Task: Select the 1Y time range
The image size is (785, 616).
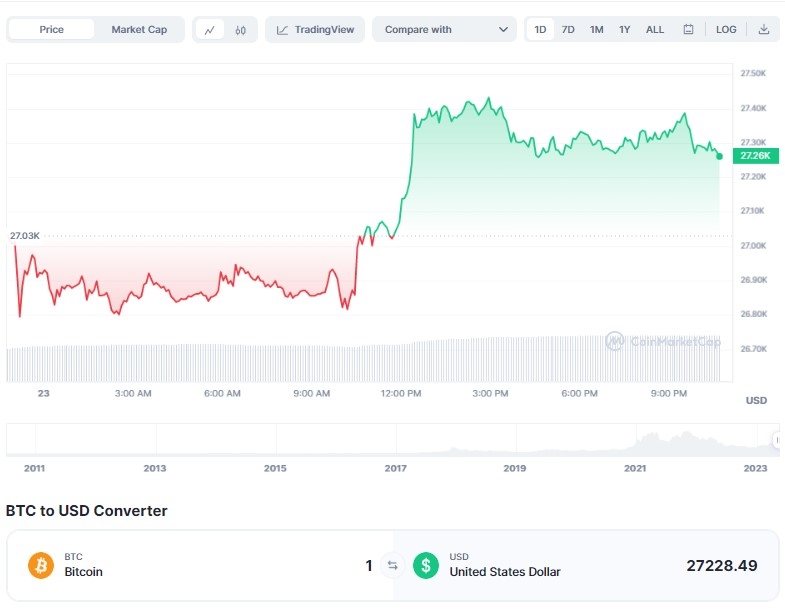Action: 624,30
